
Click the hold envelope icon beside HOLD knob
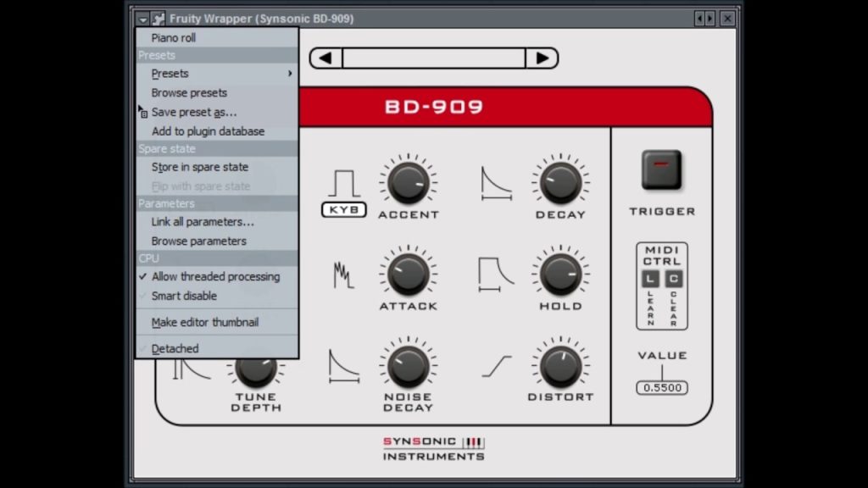(x=496, y=274)
